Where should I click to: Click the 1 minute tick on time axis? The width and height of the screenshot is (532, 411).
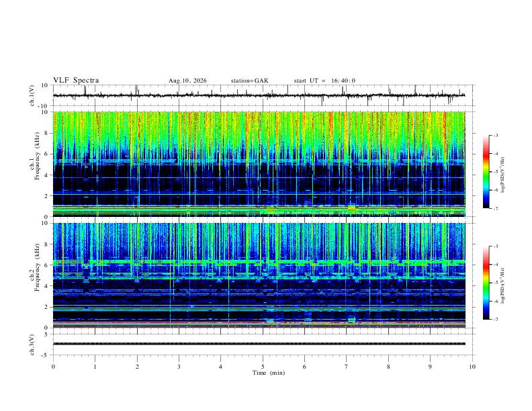(x=95, y=367)
